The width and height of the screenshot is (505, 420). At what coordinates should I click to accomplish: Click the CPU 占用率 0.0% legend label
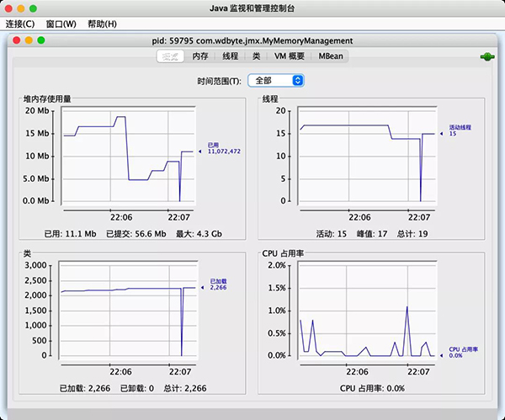pos(463,353)
